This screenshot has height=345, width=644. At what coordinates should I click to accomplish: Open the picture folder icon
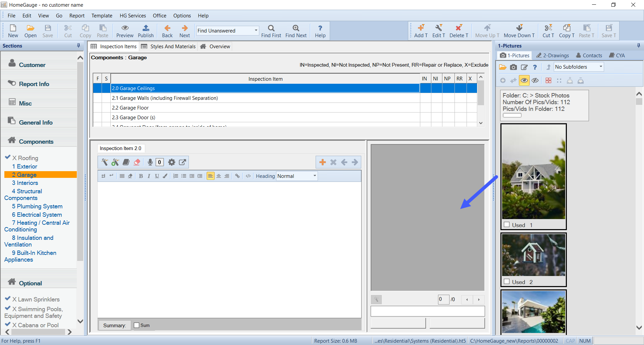(502, 67)
